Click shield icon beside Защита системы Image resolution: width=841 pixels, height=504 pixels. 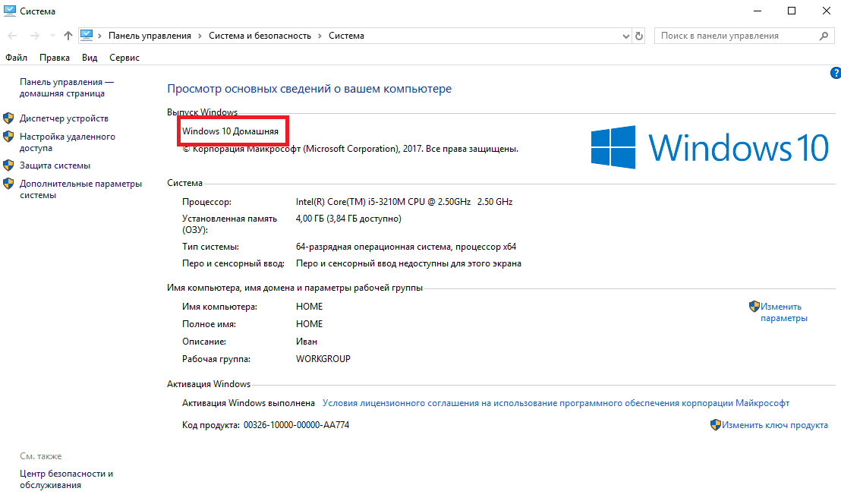pos(8,165)
